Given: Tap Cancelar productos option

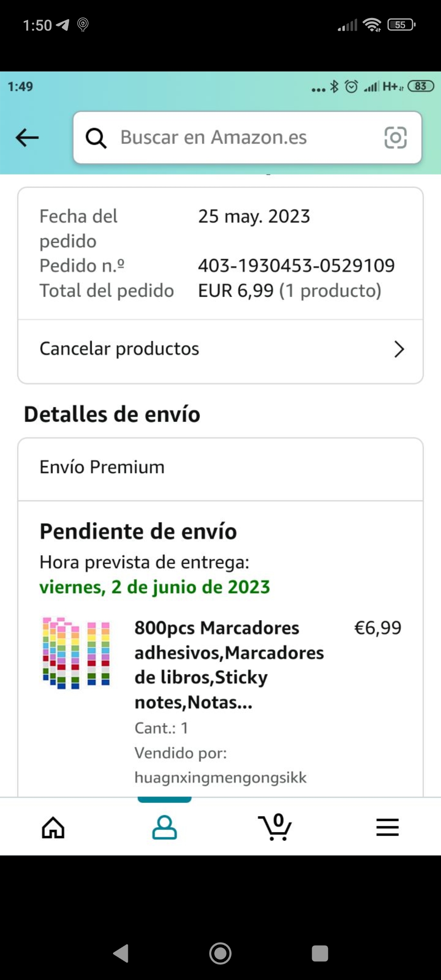Looking at the screenshot, I should tap(119, 349).
